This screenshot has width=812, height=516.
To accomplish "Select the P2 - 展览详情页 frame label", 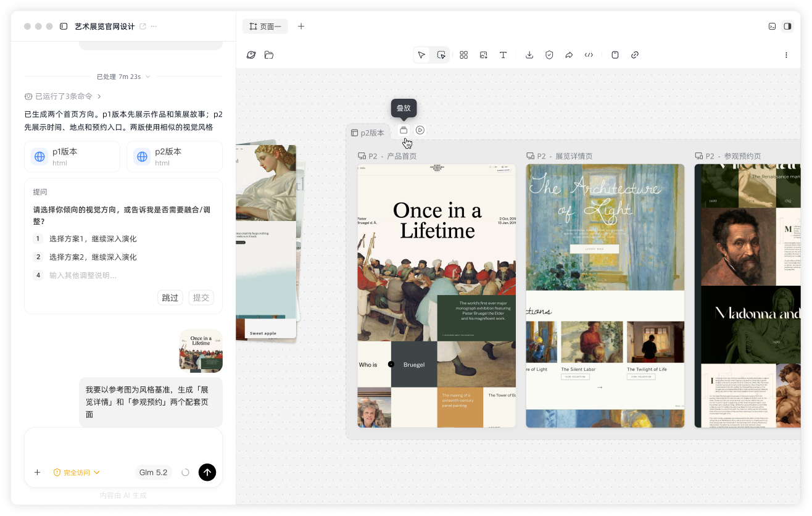I will pos(559,156).
